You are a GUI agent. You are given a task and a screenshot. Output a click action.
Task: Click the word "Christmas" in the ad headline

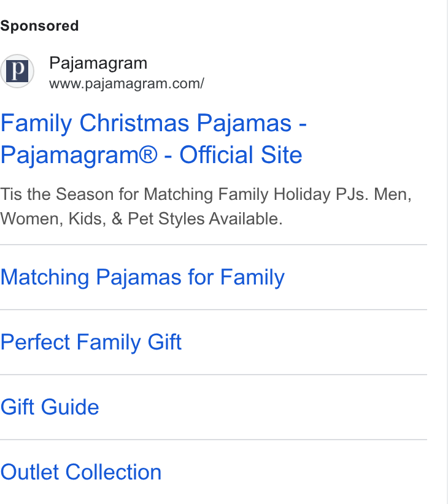134,123
